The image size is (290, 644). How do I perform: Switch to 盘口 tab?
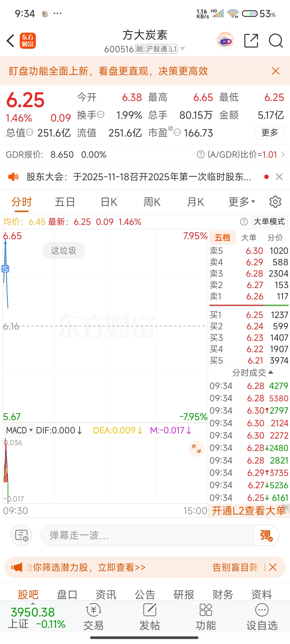pos(67,595)
